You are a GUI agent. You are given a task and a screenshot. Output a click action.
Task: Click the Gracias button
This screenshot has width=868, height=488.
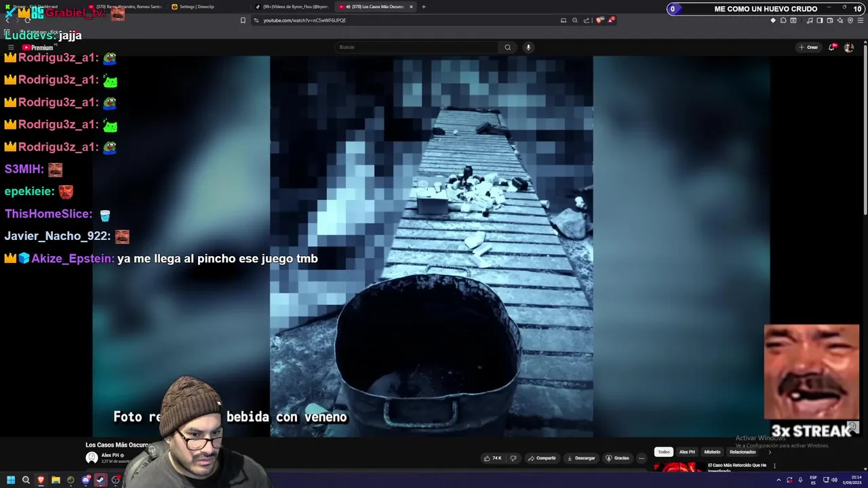coord(618,458)
